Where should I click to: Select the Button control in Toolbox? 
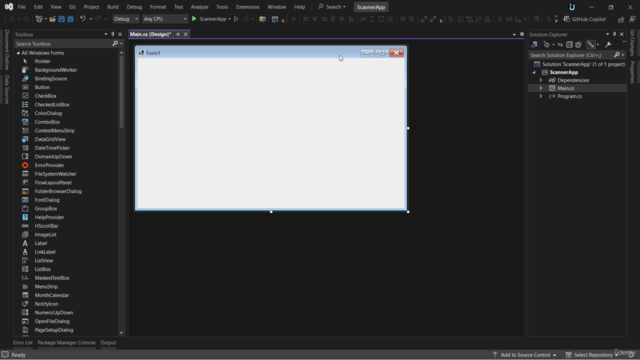click(x=42, y=87)
